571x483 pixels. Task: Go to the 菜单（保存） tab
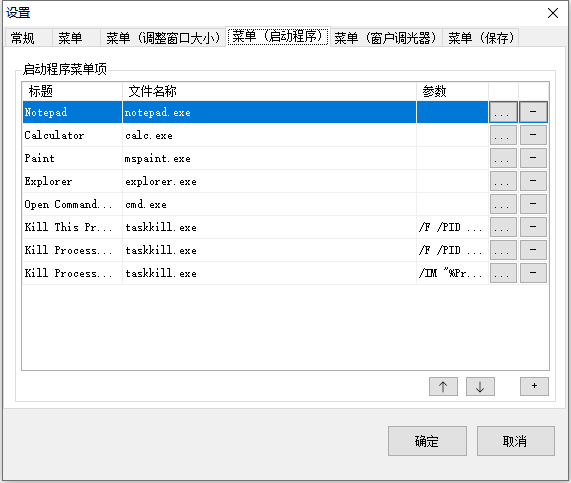pos(481,38)
